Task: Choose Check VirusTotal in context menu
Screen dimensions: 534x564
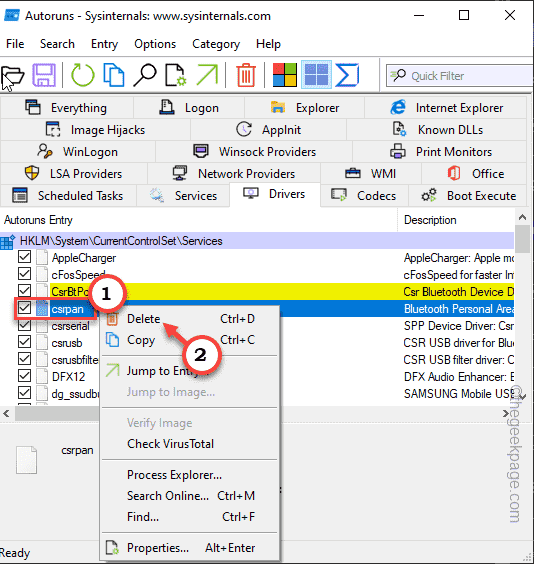Action: [190, 444]
